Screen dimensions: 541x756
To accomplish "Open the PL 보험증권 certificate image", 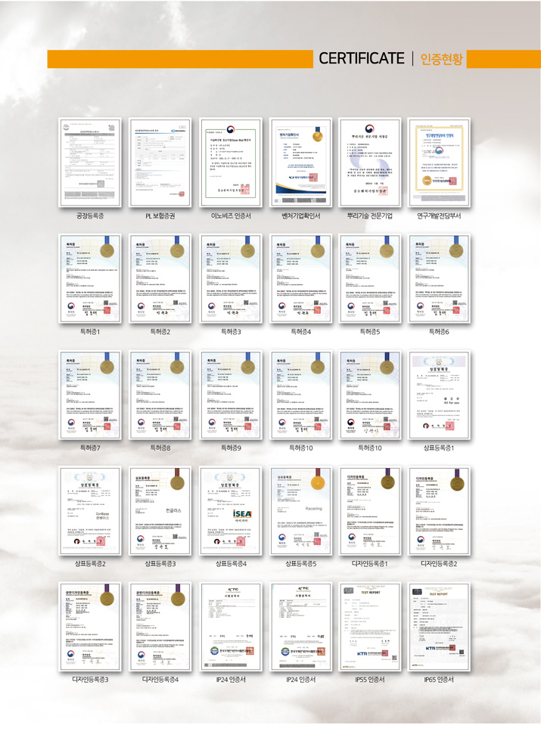I will [x=160, y=163].
